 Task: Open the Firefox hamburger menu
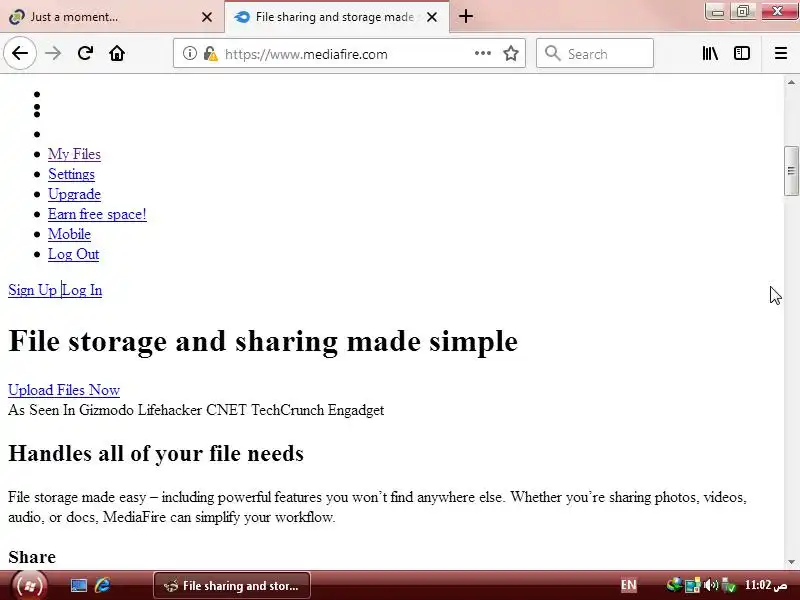(781, 53)
